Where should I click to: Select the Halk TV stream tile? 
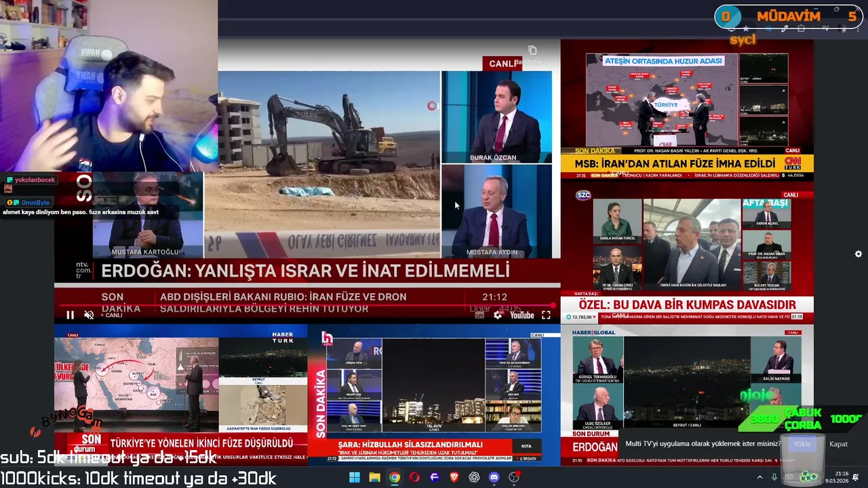[434, 395]
